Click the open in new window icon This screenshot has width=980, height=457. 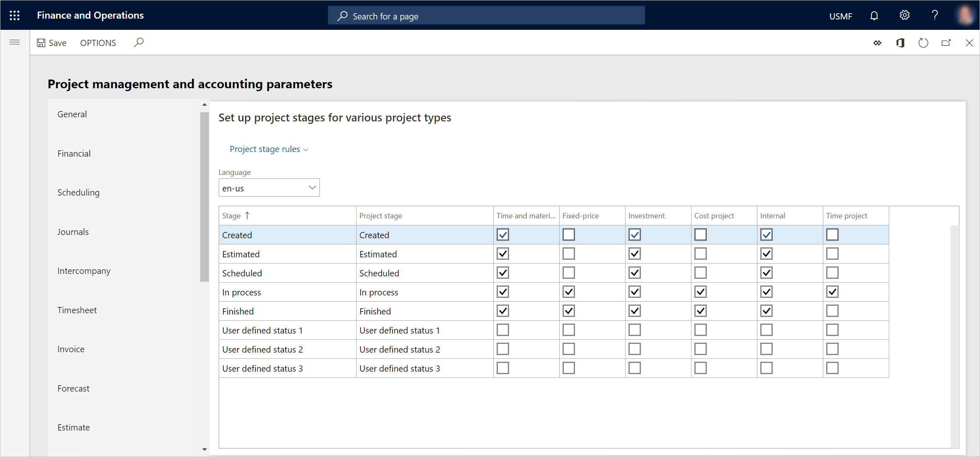(x=948, y=42)
